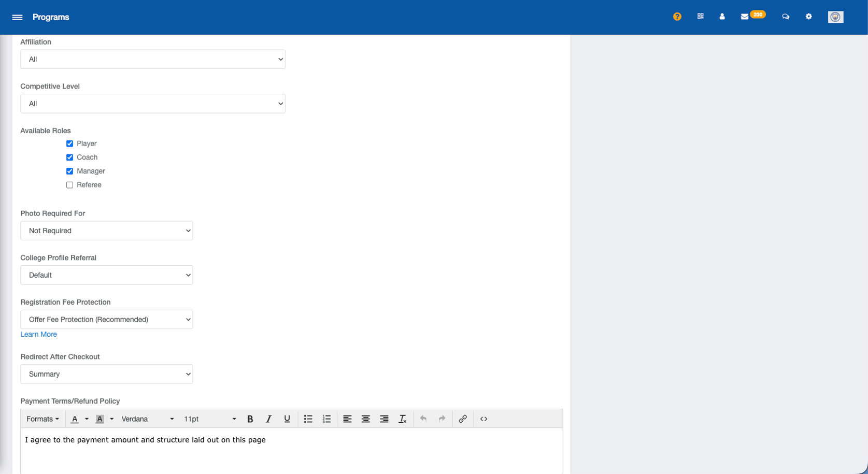The height and width of the screenshot is (474, 868).
Task: Toggle underline formatting in editor
Action: 287,419
